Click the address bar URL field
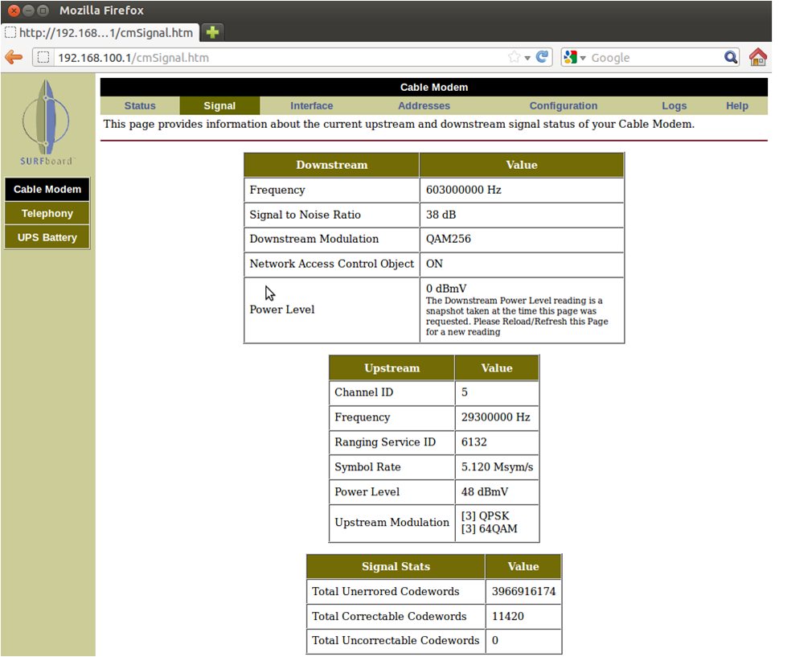Screen dimensions: 812x657 pos(273,58)
